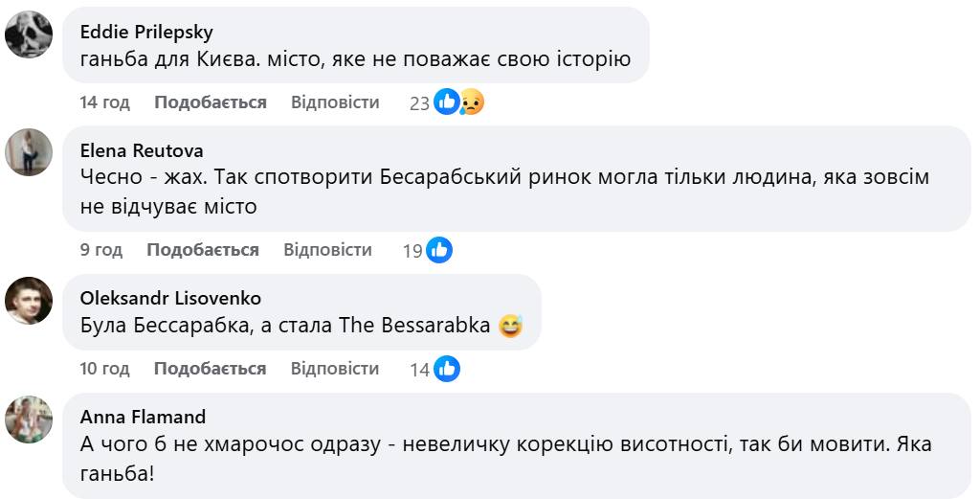Like Eddie Prilepsky's comment via Подобається
Viewport: 980px width, 499px height.
pos(210,102)
